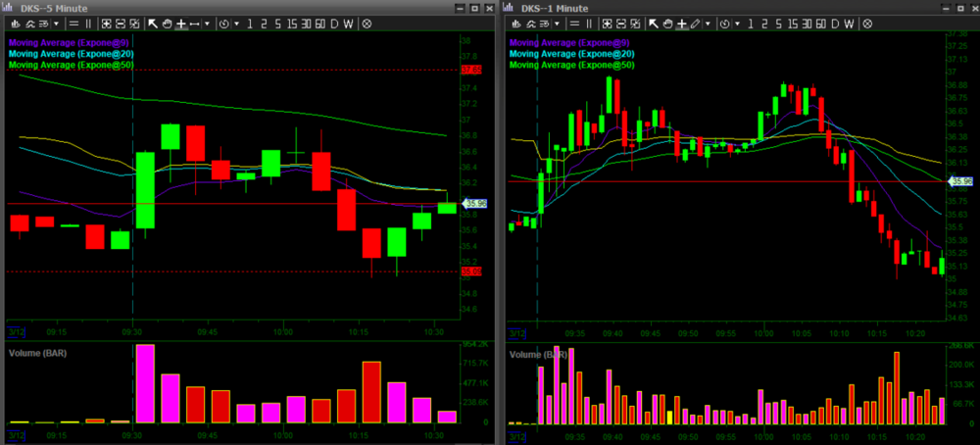The image size is (980, 445).
Task: Pick the pencil draw tool in 1 Minute chart
Action: coord(695,23)
